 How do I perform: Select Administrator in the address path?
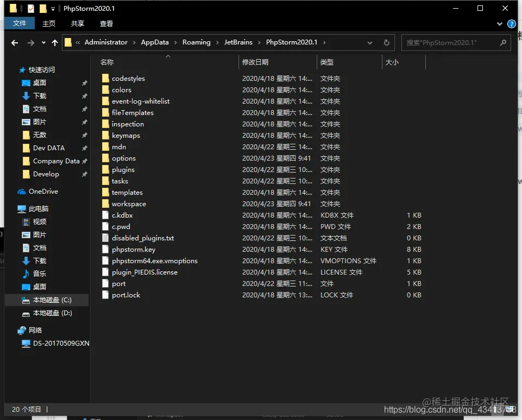(106, 42)
